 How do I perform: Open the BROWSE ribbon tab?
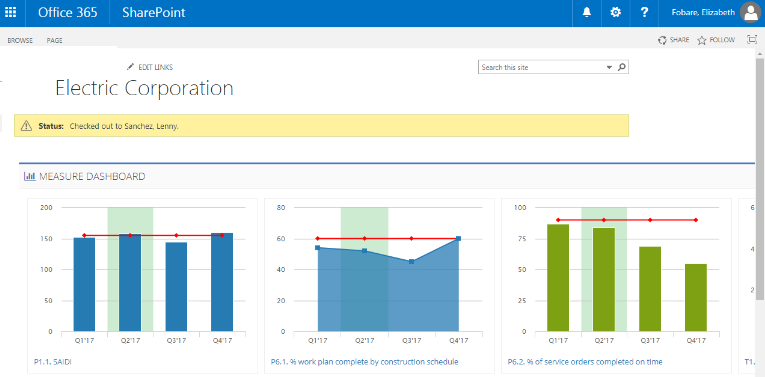tap(20, 40)
